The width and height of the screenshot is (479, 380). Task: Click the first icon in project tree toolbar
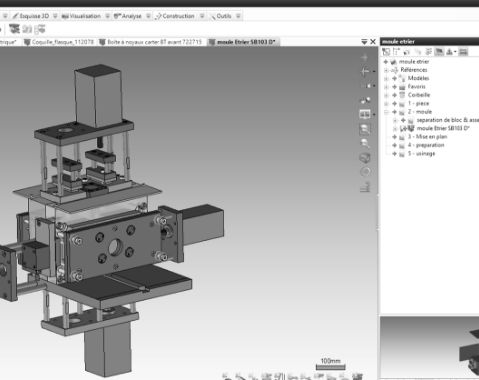[x=386, y=52]
